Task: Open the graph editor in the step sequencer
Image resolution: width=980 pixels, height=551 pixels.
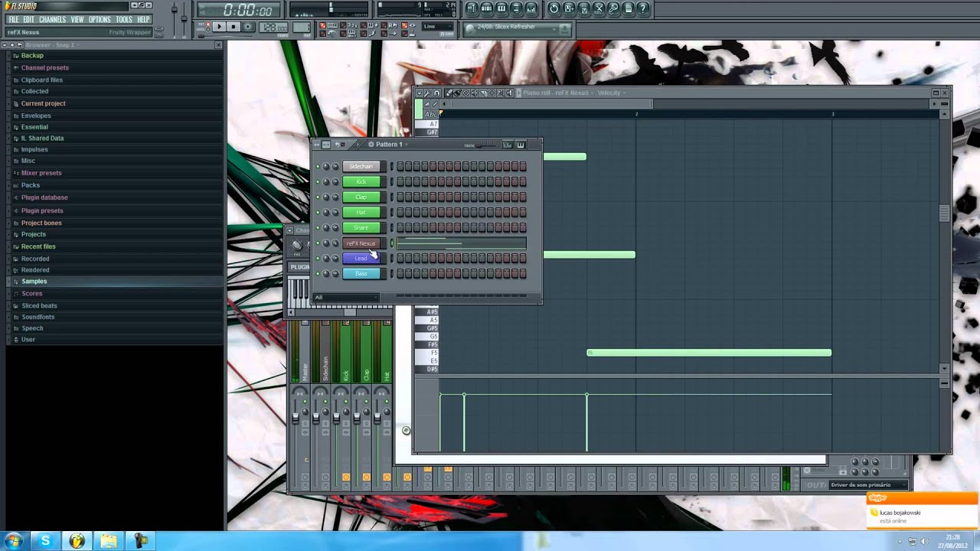Action: pyautogui.click(x=507, y=145)
